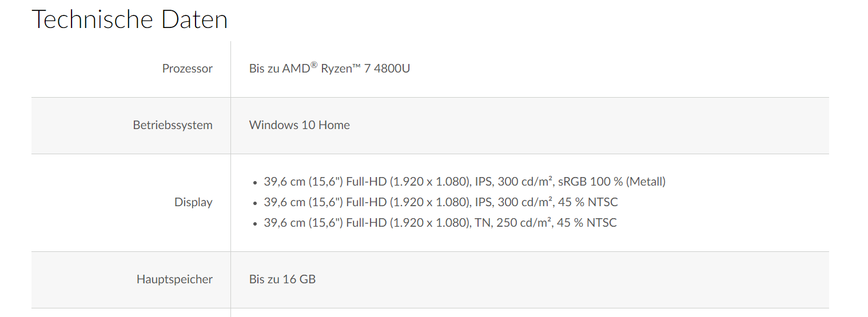Click the registered trademark symbol after AMD
Viewport: 868px width, 317px height.
point(314,65)
